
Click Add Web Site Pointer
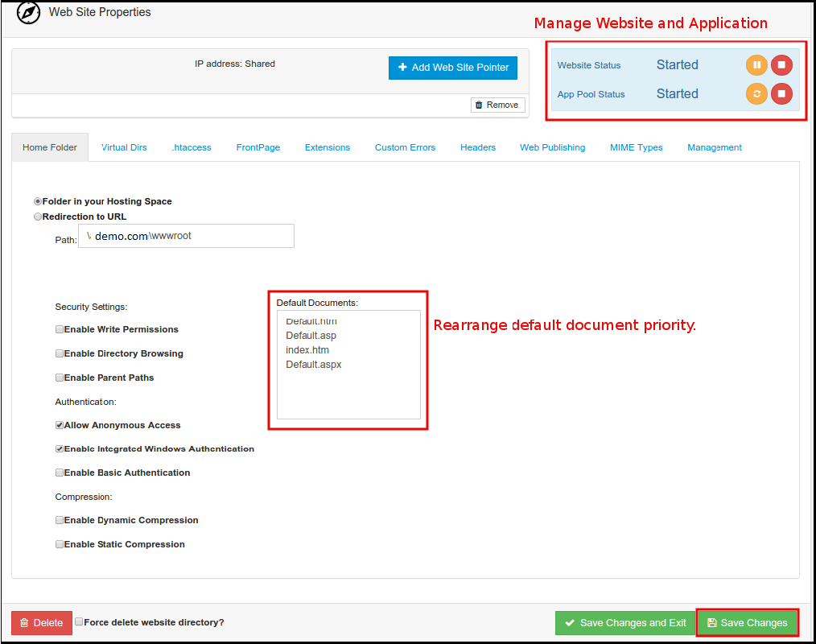pyautogui.click(x=452, y=68)
